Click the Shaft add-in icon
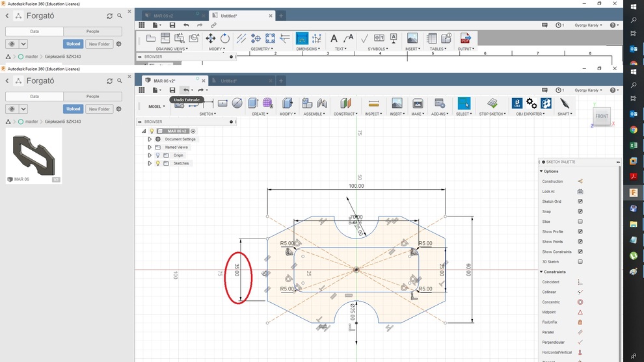This screenshot has width=644, height=362. coord(565,103)
